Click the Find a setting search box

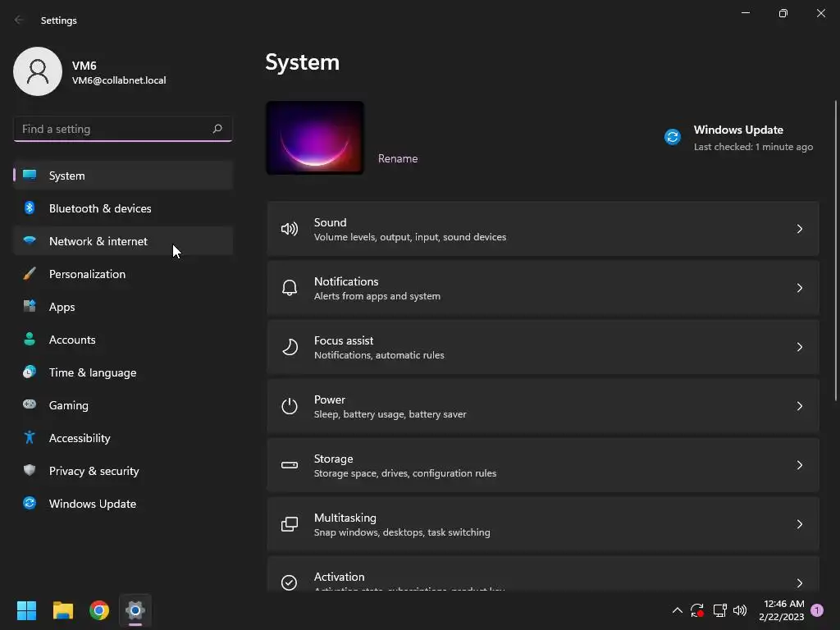point(123,129)
